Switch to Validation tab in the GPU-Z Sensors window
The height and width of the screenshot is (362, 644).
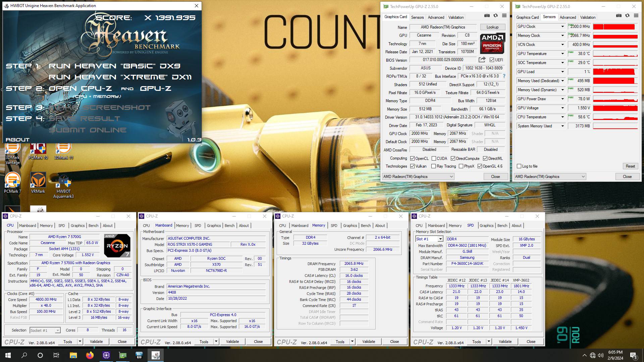coord(588,17)
